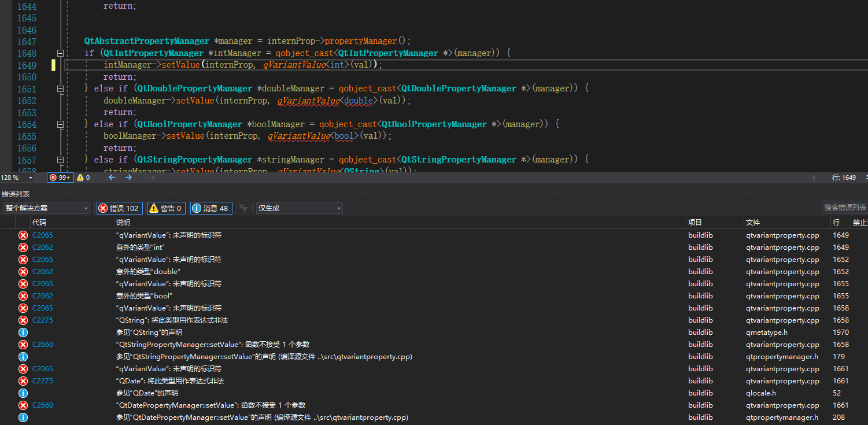Click the line number 1647 in the gutter
Viewport: 868px width, 425px height.
tap(27, 42)
